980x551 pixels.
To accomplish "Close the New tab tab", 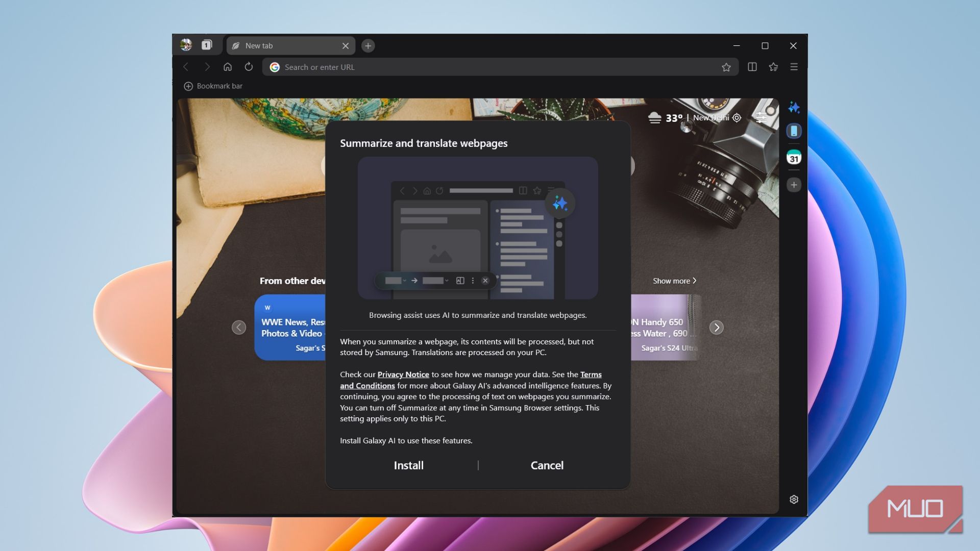I will click(346, 46).
